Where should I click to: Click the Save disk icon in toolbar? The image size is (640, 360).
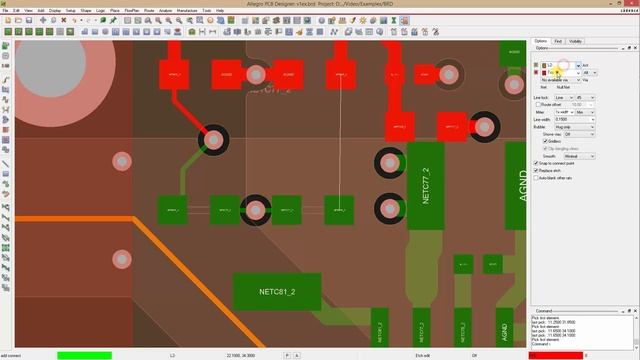coord(29,20)
